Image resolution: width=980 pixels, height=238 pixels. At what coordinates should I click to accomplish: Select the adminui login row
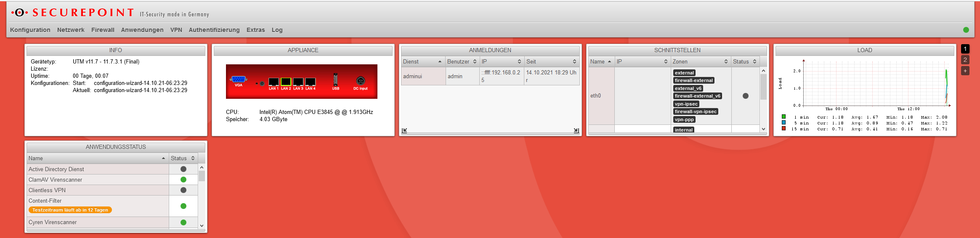pos(490,76)
